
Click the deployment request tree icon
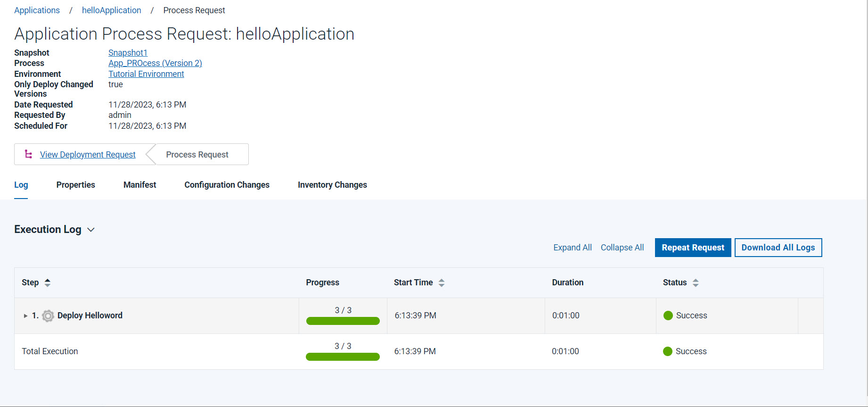pos(28,154)
